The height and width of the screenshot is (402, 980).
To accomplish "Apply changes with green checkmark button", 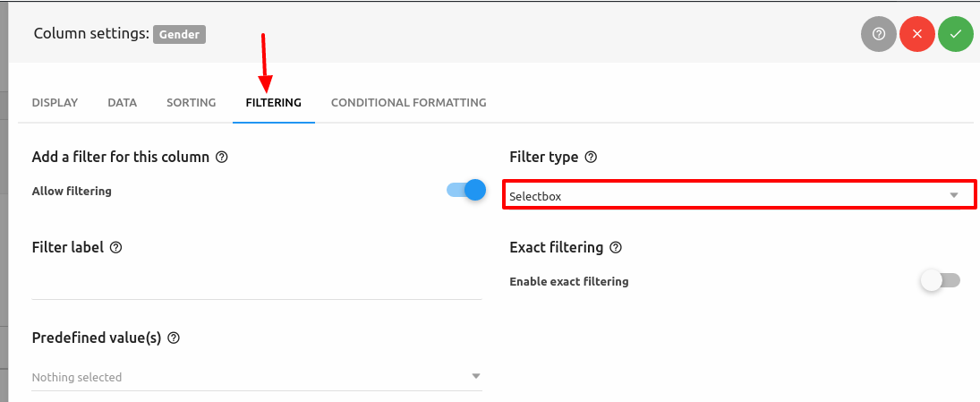I will (956, 34).
